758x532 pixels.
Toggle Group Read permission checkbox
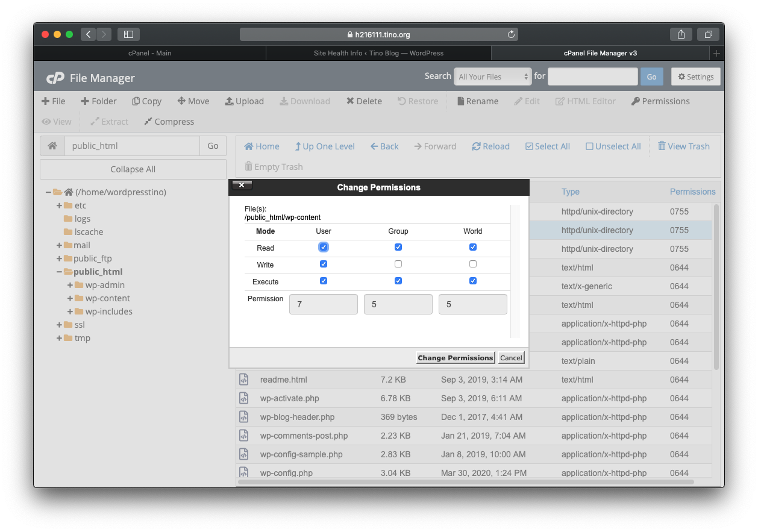[x=398, y=247]
